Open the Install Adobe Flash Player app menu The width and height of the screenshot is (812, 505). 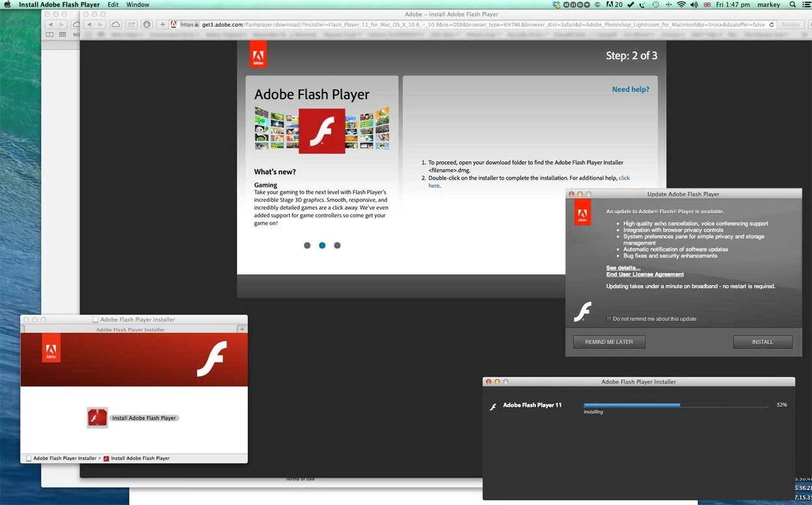point(59,5)
